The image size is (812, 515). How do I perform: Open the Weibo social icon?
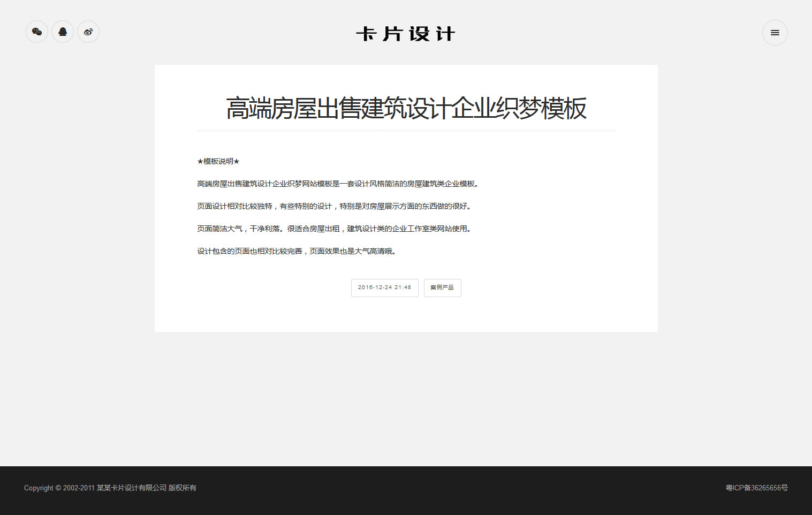(x=88, y=32)
